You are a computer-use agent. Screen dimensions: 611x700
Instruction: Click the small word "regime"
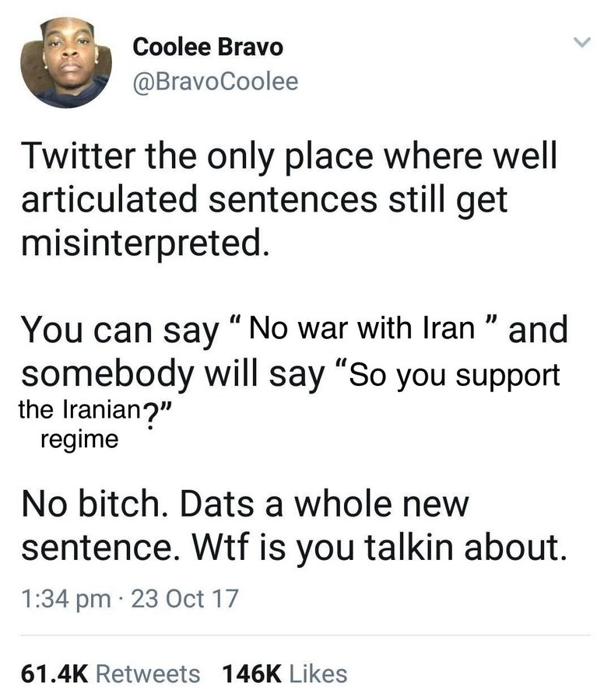(79, 440)
